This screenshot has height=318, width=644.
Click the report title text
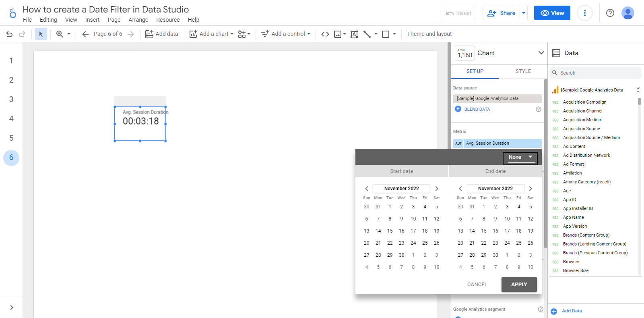point(105,9)
